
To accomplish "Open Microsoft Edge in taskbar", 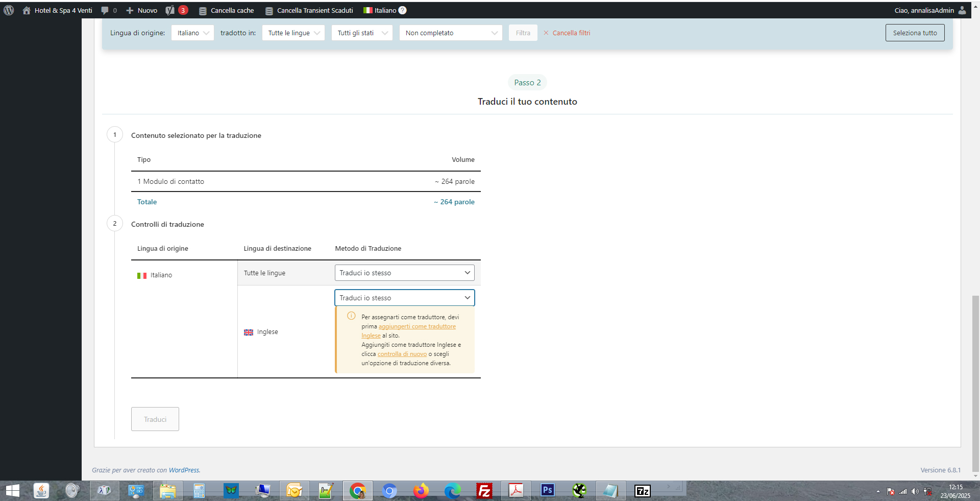I will click(452, 491).
